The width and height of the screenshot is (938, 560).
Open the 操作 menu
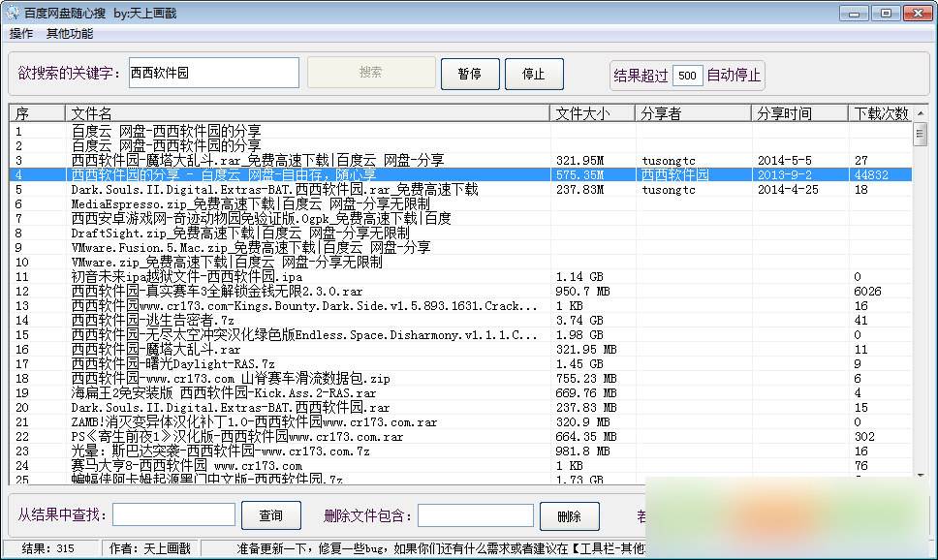20,34
